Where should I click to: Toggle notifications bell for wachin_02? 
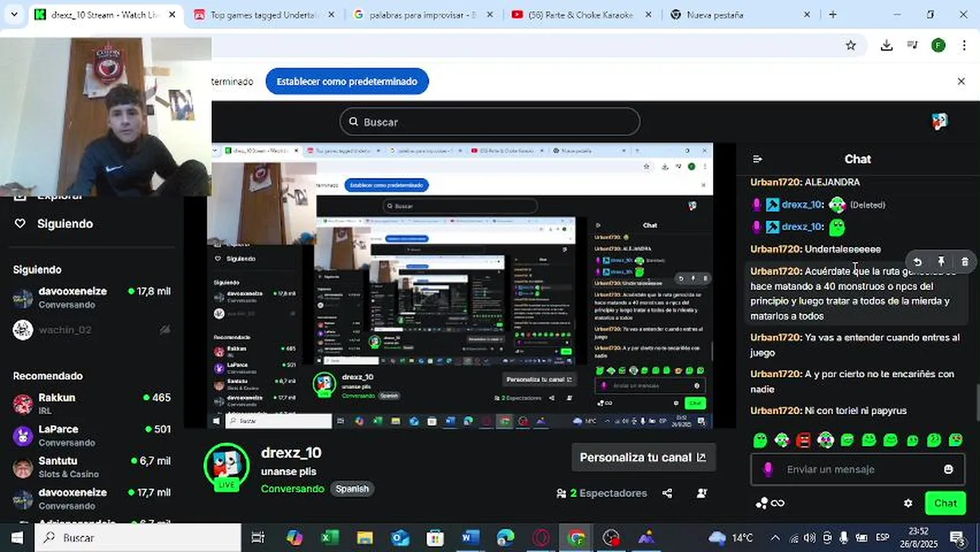pos(164,330)
